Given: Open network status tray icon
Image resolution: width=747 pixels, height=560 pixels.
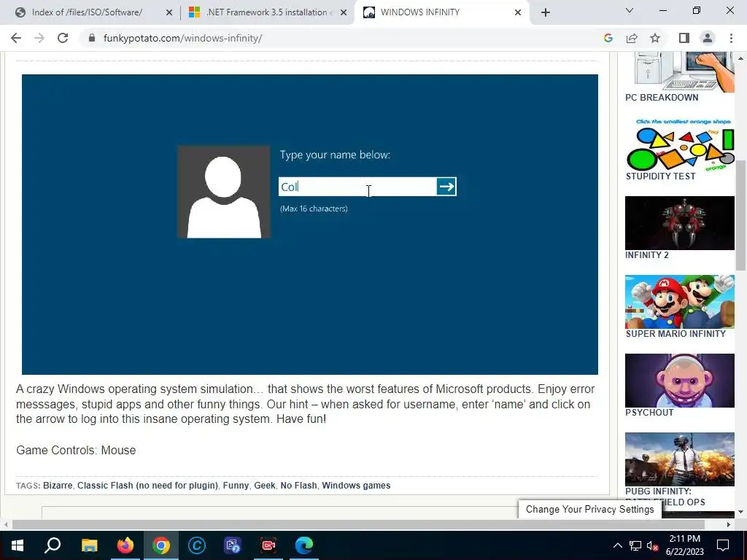Looking at the screenshot, I should [x=635, y=545].
